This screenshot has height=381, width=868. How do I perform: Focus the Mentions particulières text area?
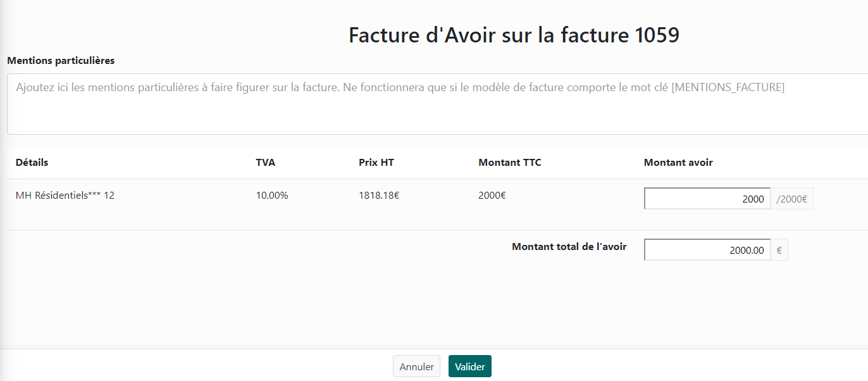437,104
